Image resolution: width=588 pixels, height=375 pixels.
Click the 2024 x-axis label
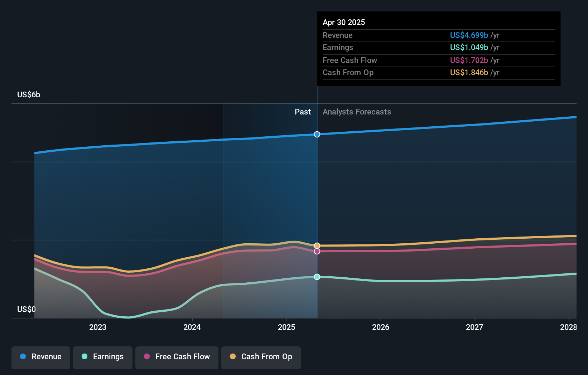[192, 327]
